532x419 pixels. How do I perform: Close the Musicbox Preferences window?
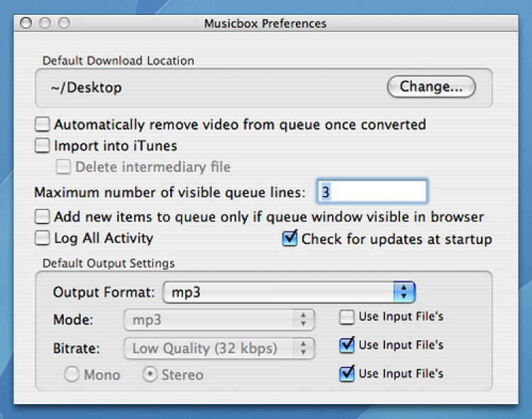point(26,23)
